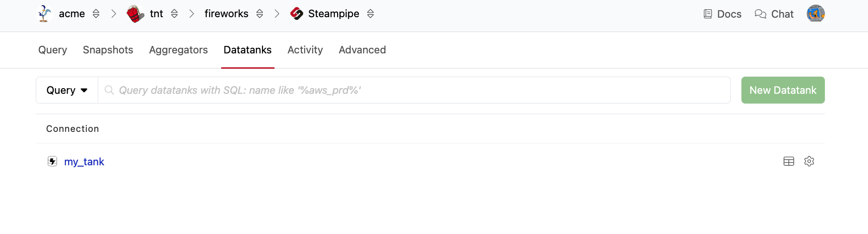Go to the Activity tab
Screen dimensions: 868x234
tap(305, 50)
